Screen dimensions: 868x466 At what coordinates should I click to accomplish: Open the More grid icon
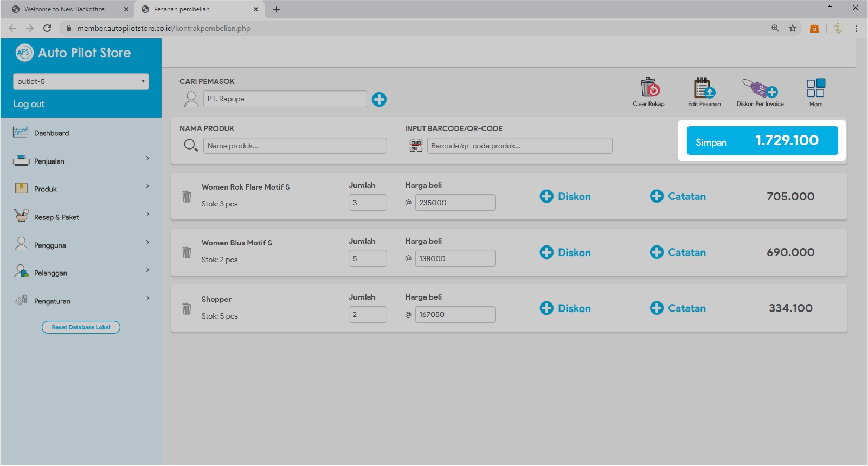(x=815, y=88)
